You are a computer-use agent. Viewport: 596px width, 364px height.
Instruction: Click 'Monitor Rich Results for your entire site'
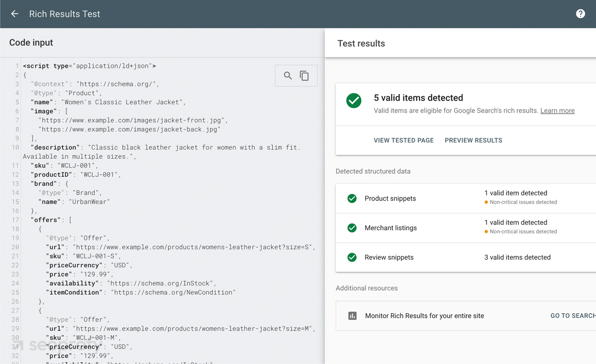coord(425,316)
